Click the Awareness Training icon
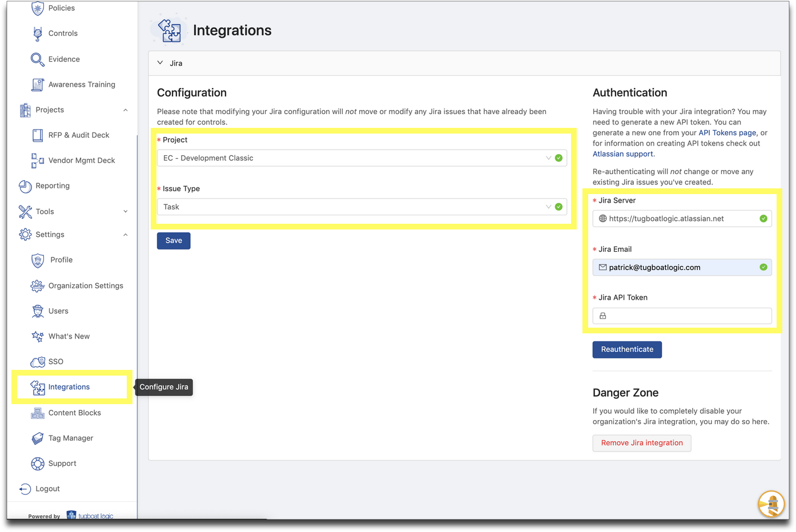The width and height of the screenshot is (796, 532). pyautogui.click(x=38, y=84)
